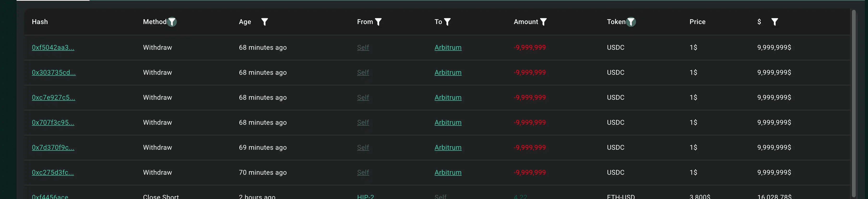Click the Age column filter icon
The width and height of the screenshot is (868, 199).
click(265, 22)
